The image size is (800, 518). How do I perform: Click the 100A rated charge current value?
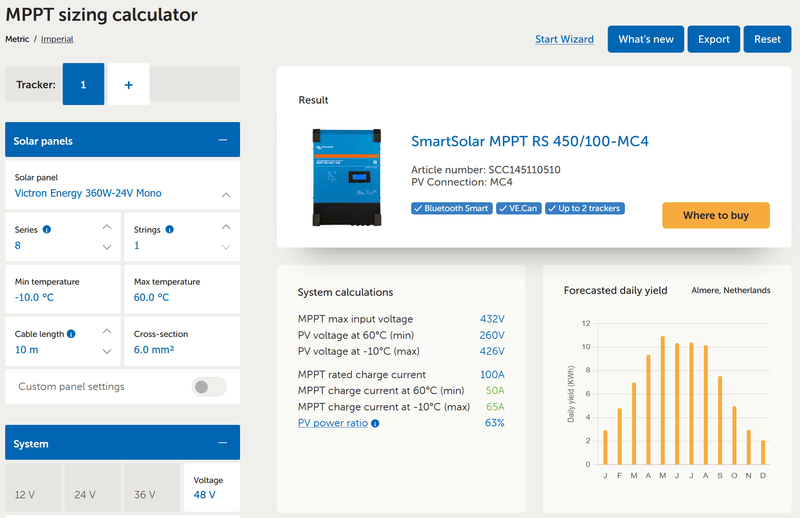coord(492,375)
